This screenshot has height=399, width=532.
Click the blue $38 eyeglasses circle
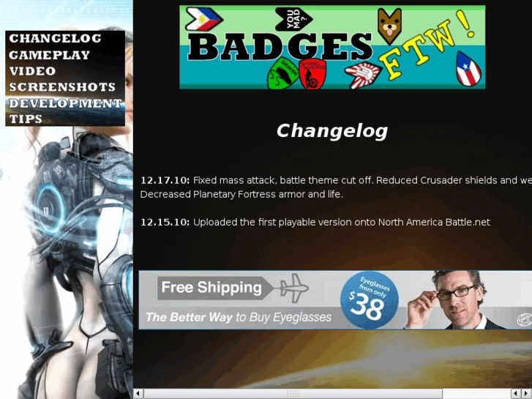pos(369,300)
